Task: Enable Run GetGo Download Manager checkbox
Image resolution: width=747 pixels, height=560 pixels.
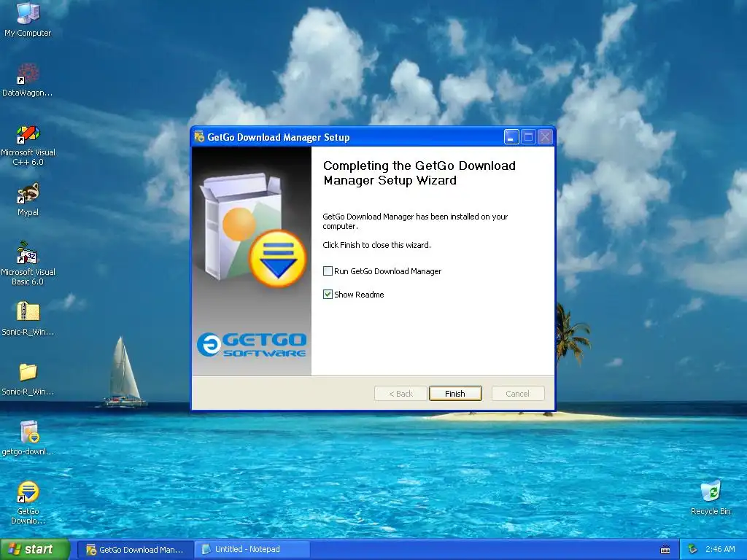Action: tap(328, 271)
